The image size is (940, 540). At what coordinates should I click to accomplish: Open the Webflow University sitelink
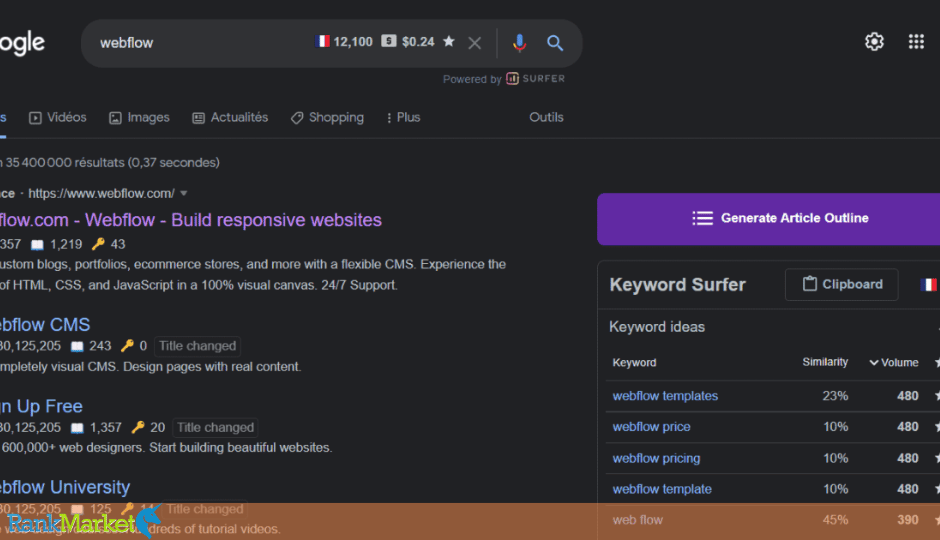[65, 487]
